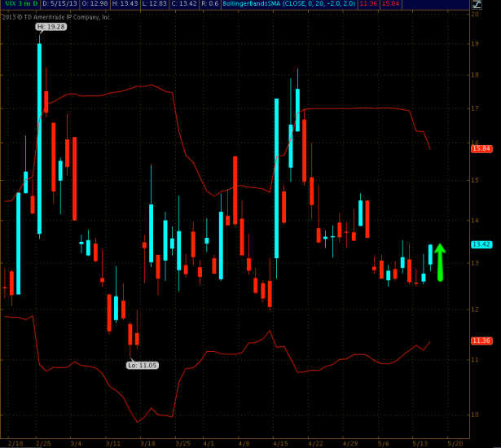Click the L: 12.83 low value
The height and width of the screenshot is (448, 501).
pos(162,4)
